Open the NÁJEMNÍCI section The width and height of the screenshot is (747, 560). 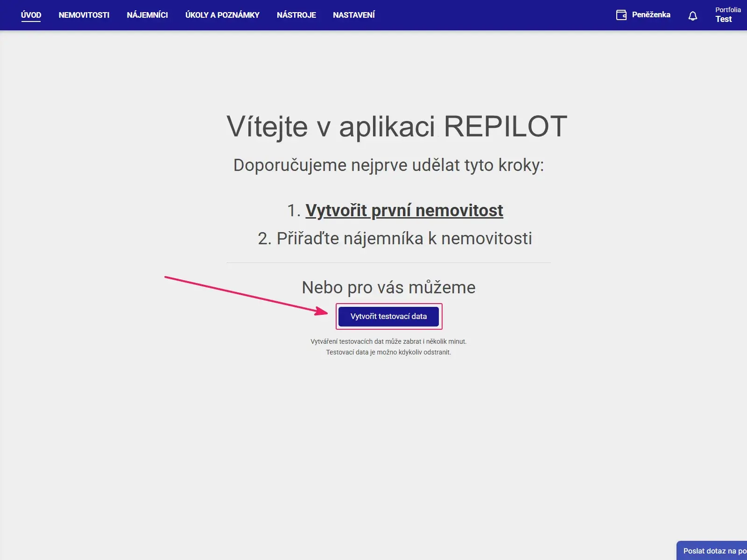(147, 15)
